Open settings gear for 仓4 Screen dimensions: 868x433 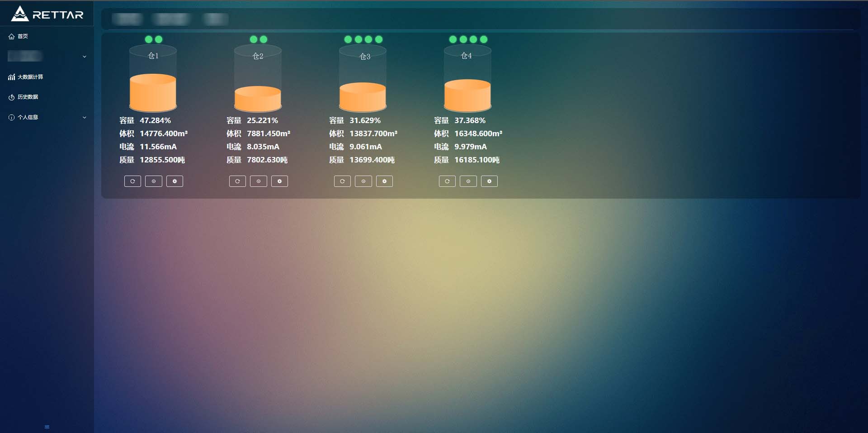(x=489, y=181)
